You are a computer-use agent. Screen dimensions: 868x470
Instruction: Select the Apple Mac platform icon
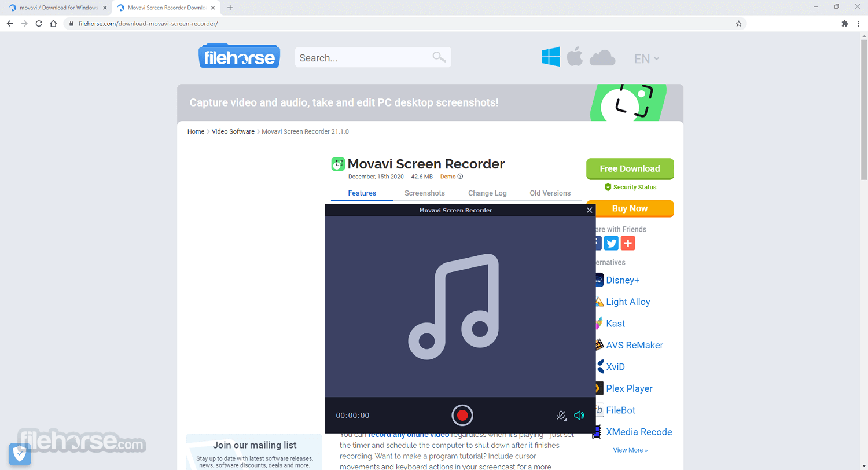point(575,57)
